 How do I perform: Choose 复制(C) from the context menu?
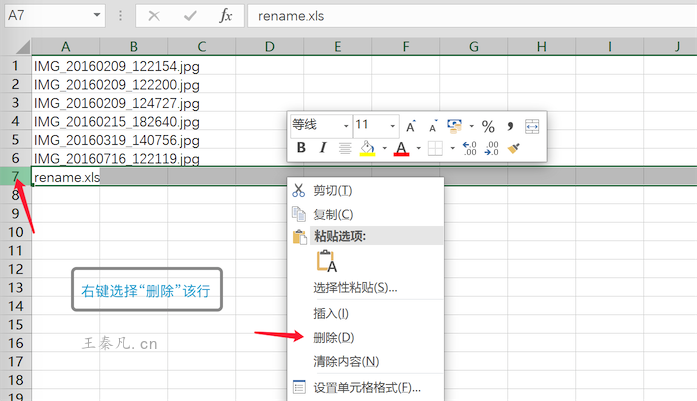click(333, 213)
